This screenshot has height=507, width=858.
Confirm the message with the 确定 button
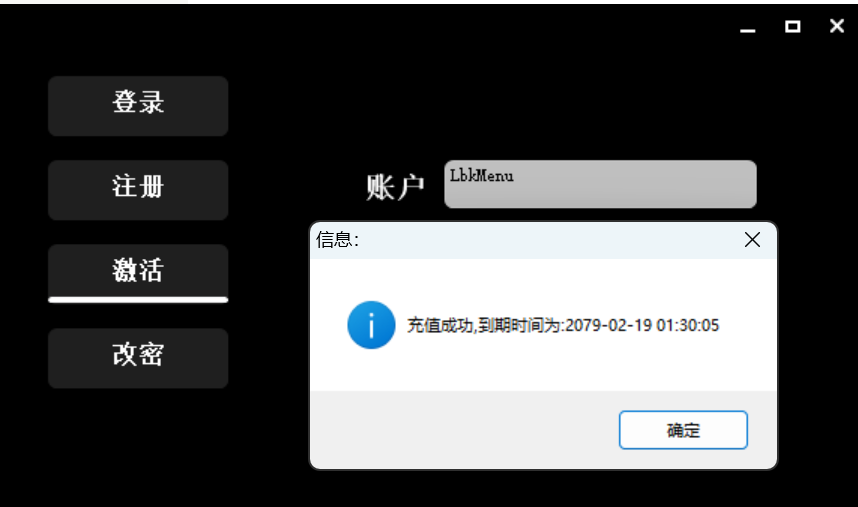click(x=683, y=430)
